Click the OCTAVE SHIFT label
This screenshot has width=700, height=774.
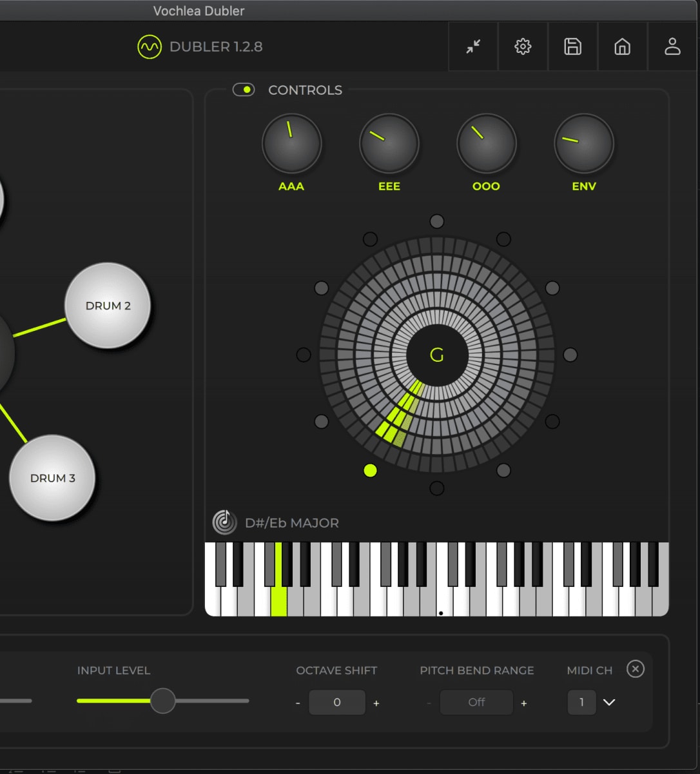pyautogui.click(x=336, y=671)
